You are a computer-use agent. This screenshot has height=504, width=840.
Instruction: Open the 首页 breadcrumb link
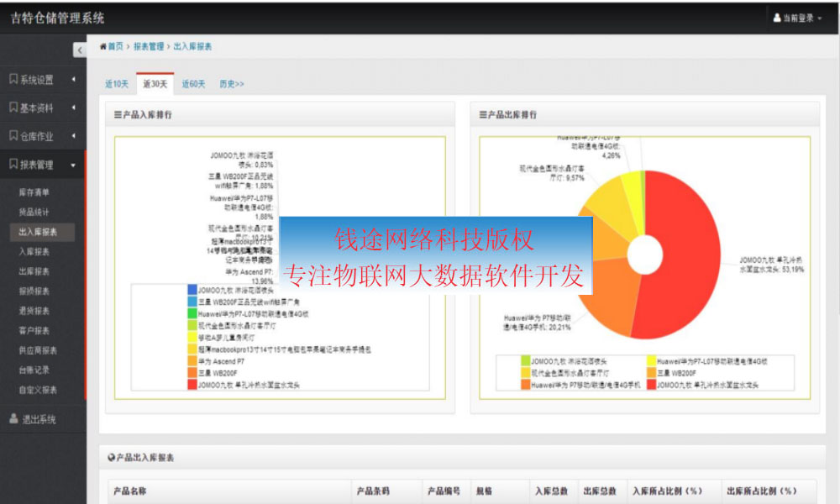click(x=114, y=46)
